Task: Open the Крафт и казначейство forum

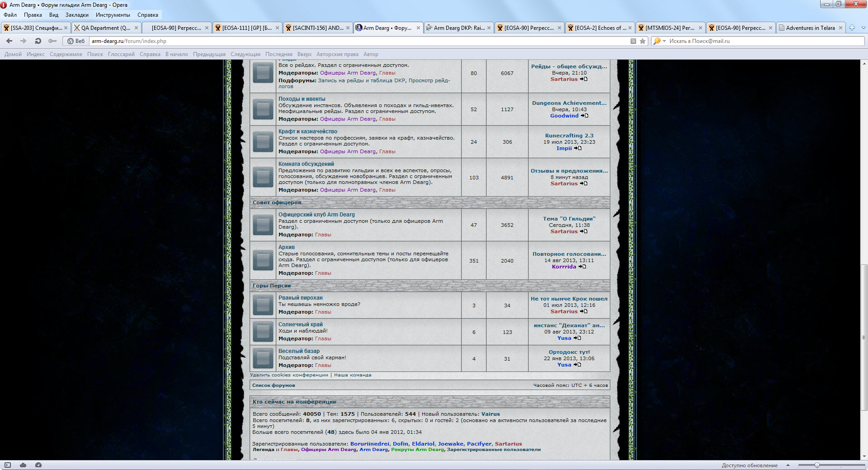Action: tap(307, 132)
